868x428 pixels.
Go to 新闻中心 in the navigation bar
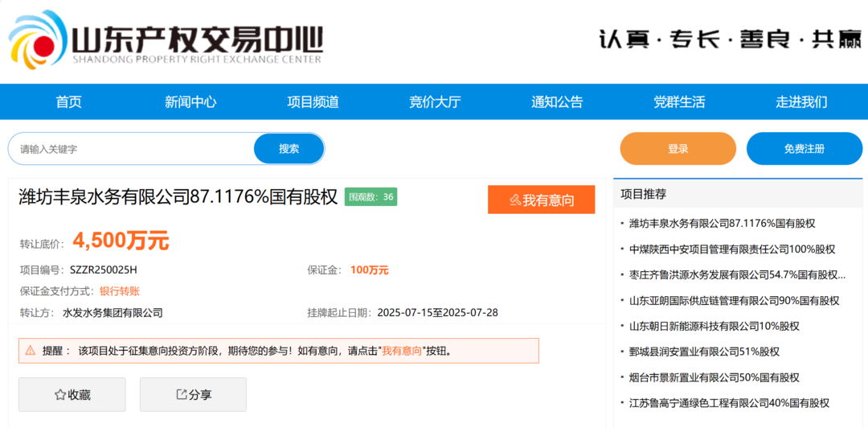click(190, 102)
